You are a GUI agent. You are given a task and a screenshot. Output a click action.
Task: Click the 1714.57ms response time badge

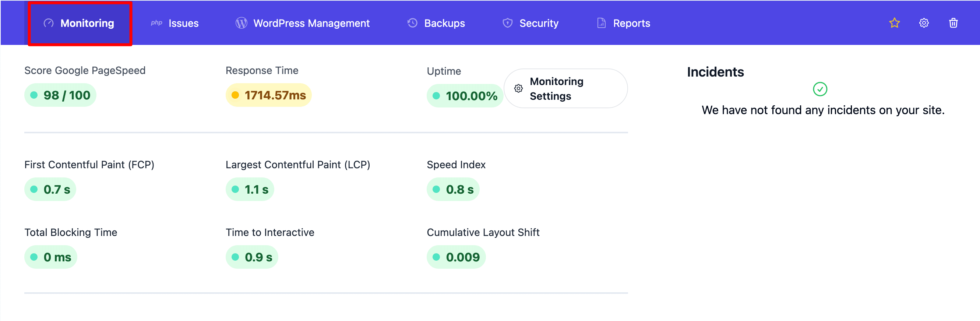coord(269,95)
